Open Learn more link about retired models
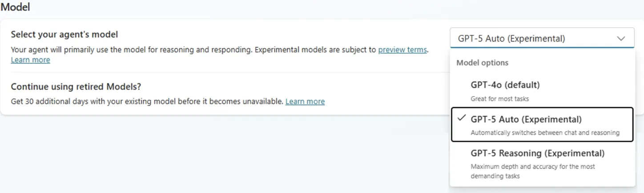The height and width of the screenshot is (193, 644). pos(305,101)
